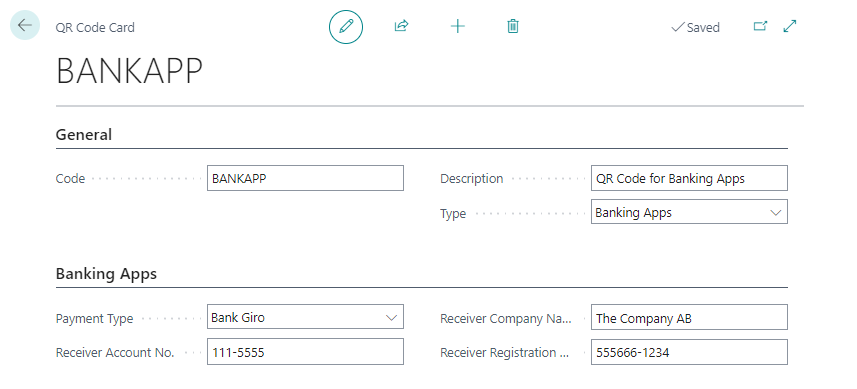Click the Description input field

[x=689, y=178]
